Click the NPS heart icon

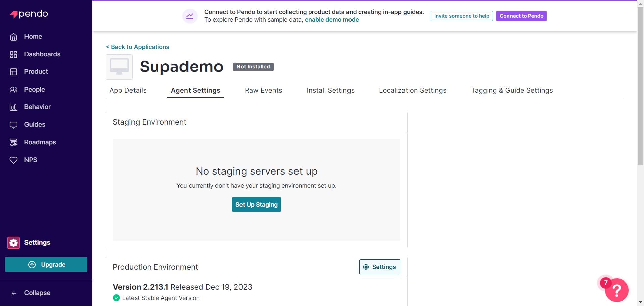(13, 160)
